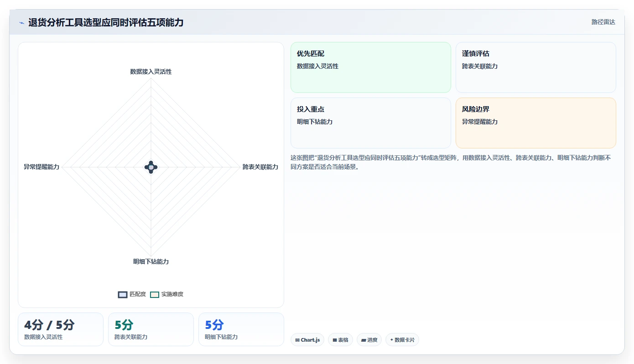Select the 谨慎评估 card
The image size is (634, 364).
[535, 67]
